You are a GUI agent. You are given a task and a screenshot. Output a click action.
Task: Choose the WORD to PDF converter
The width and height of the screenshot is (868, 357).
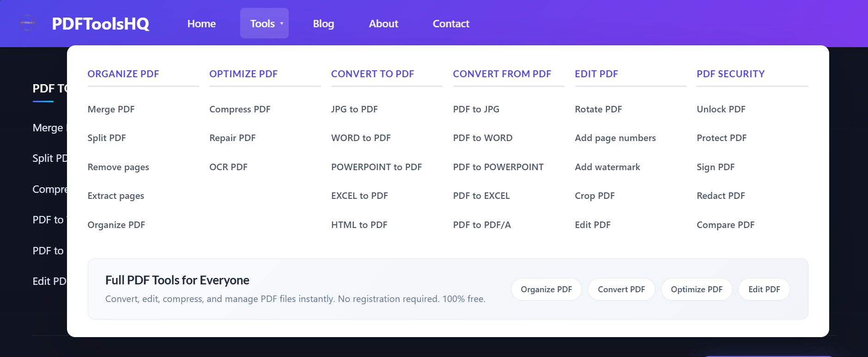[x=361, y=138]
